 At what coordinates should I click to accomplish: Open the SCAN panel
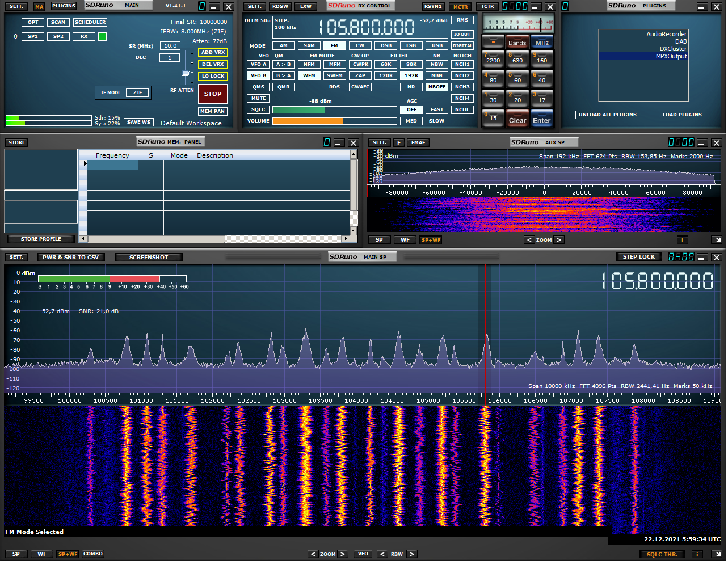click(x=58, y=22)
